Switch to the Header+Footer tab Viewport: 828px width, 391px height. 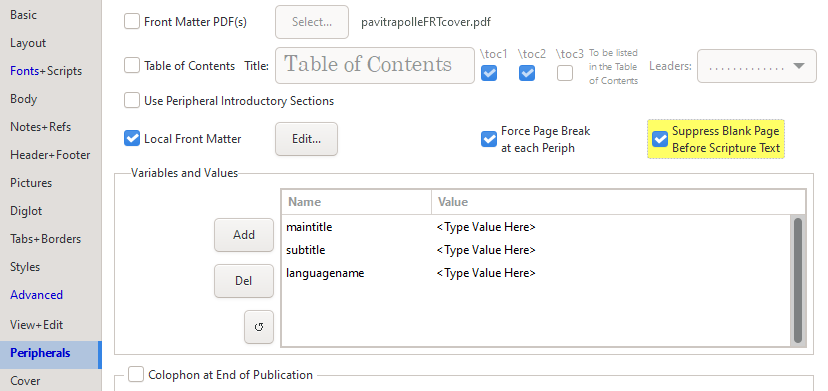(x=50, y=155)
